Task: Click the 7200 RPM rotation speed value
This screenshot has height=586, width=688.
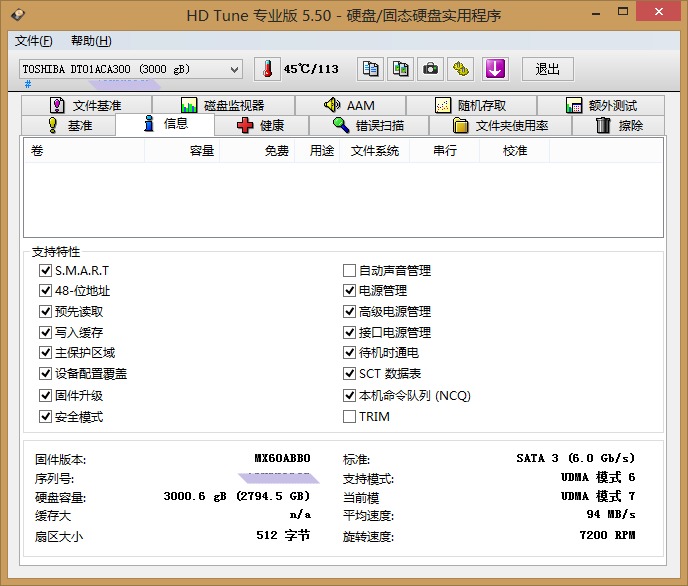Action: click(x=607, y=535)
